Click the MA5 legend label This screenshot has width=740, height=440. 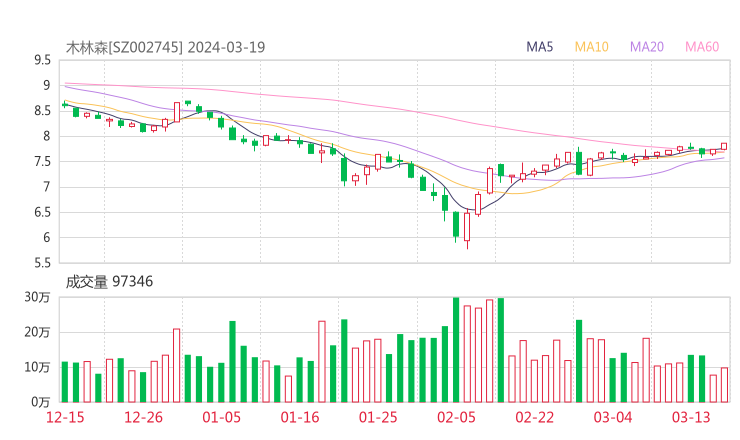(539, 47)
